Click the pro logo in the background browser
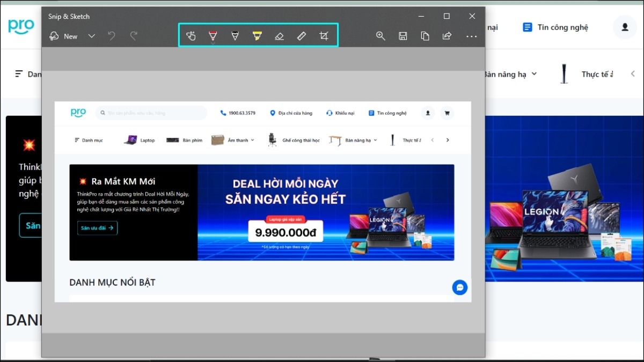644x362 pixels. click(21, 26)
